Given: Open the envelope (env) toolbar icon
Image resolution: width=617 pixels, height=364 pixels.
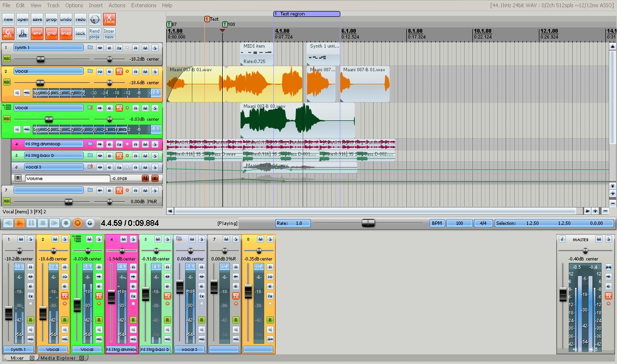Looking at the screenshot, I should pos(37,33).
